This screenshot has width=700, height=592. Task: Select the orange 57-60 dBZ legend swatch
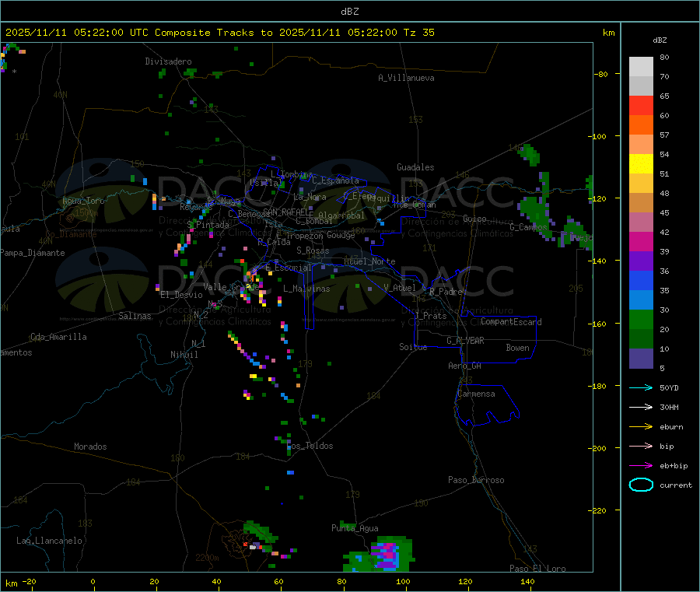pyautogui.click(x=641, y=125)
